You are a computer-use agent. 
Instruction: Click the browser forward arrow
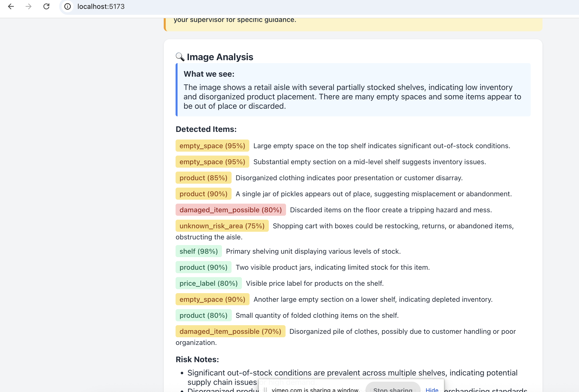tap(29, 6)
